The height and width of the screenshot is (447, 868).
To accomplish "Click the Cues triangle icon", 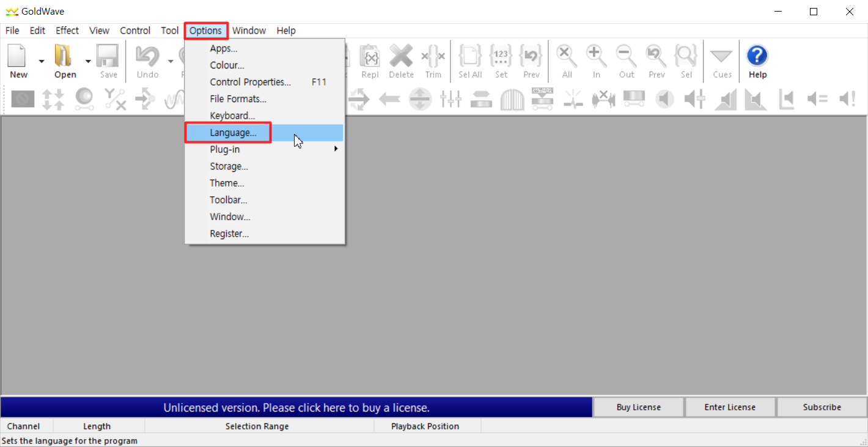I will [722, 56].
